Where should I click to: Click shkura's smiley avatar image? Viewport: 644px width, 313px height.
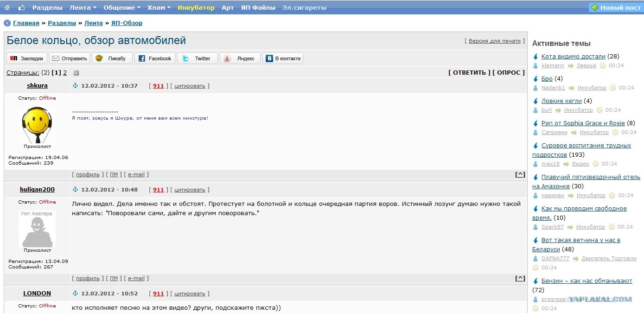tap(37, 125)
